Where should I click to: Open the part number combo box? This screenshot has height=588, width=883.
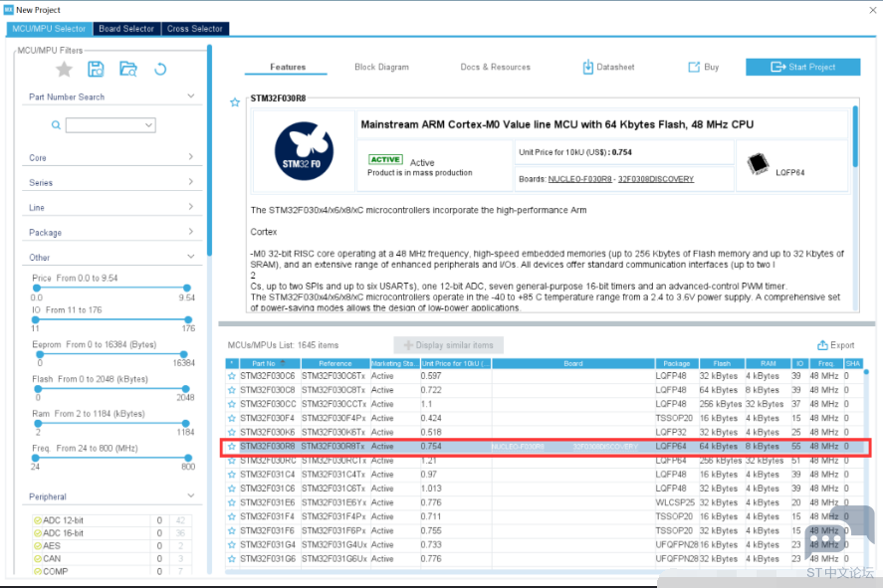pyautogui.click(x=110, y=125)
